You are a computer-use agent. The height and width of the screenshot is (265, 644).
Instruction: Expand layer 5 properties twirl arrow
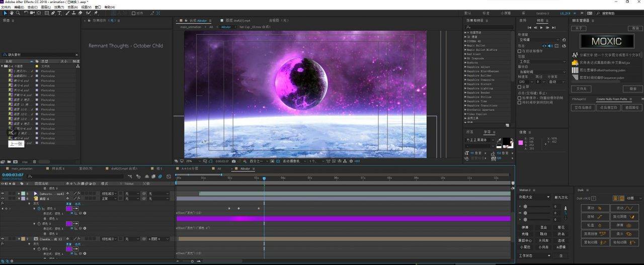point(19,194)
